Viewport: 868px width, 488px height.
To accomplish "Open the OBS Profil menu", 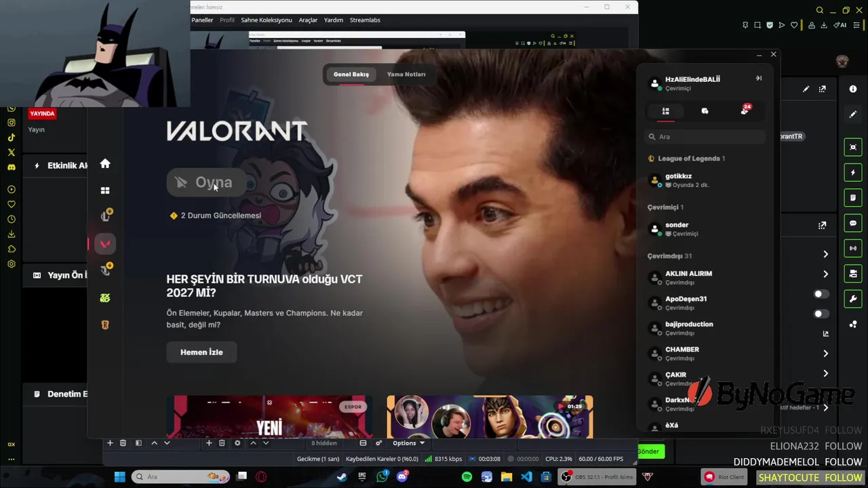I will 227,20.
